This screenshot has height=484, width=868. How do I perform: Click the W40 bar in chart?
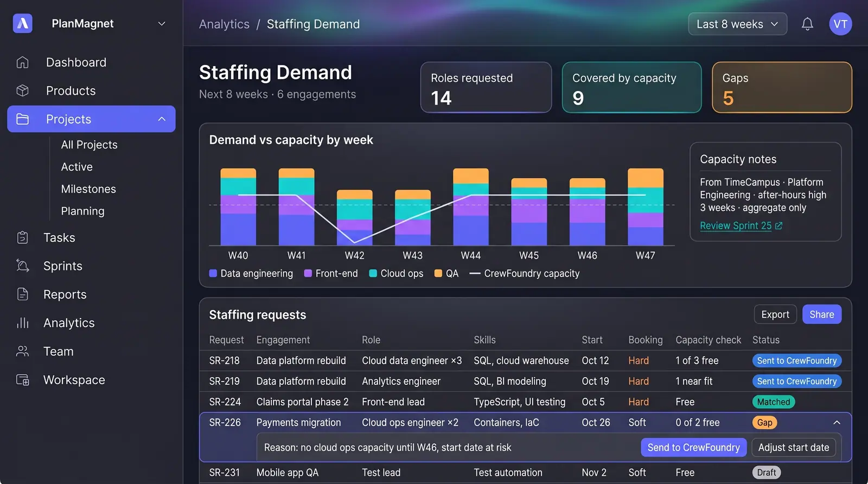tap(238, 207)
